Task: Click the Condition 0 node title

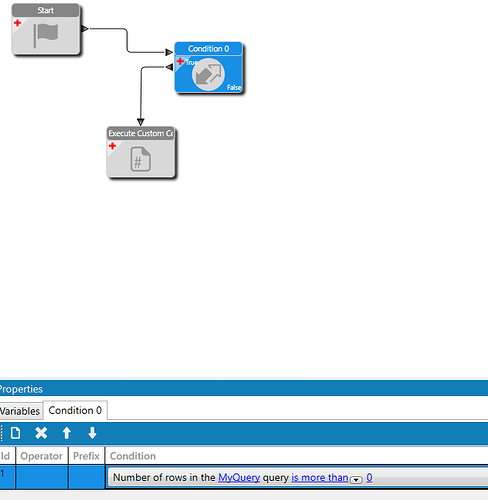Action: coord(208,49)
